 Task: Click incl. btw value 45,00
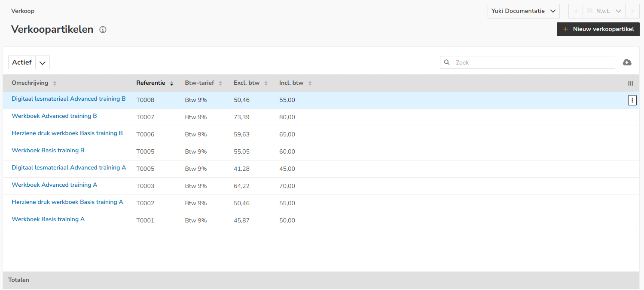coord(287,169)
